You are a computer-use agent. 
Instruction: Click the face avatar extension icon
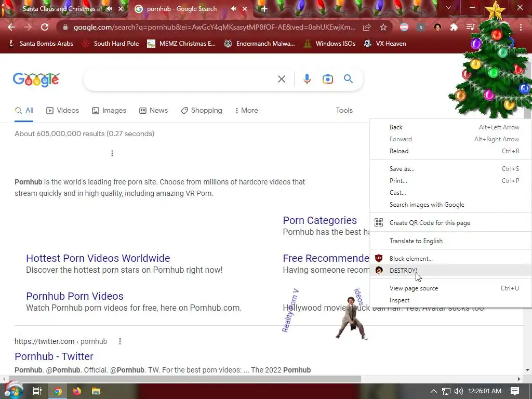pos(437,28)
